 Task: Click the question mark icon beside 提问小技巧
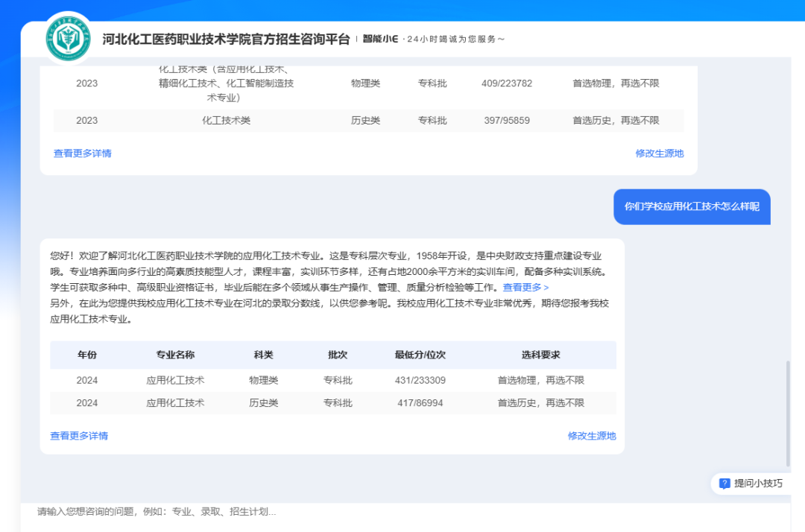pyautogui.click(x=724, y=484)
